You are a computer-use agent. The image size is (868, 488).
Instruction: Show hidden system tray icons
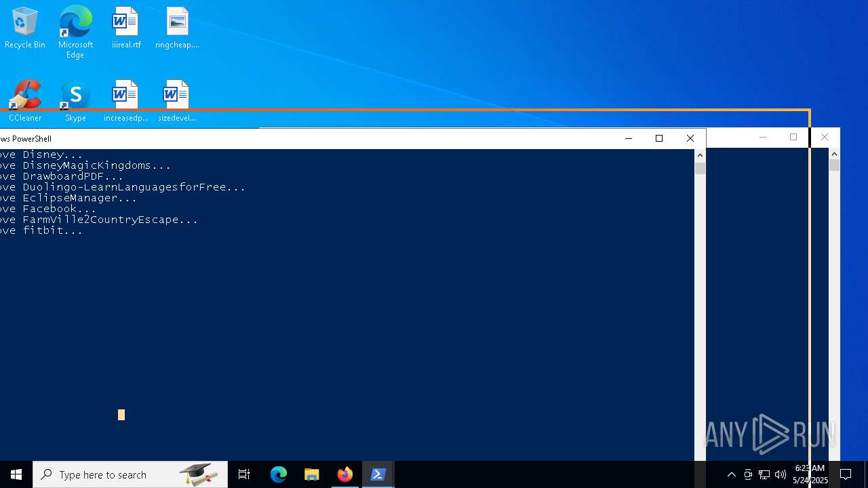point(731,474)
